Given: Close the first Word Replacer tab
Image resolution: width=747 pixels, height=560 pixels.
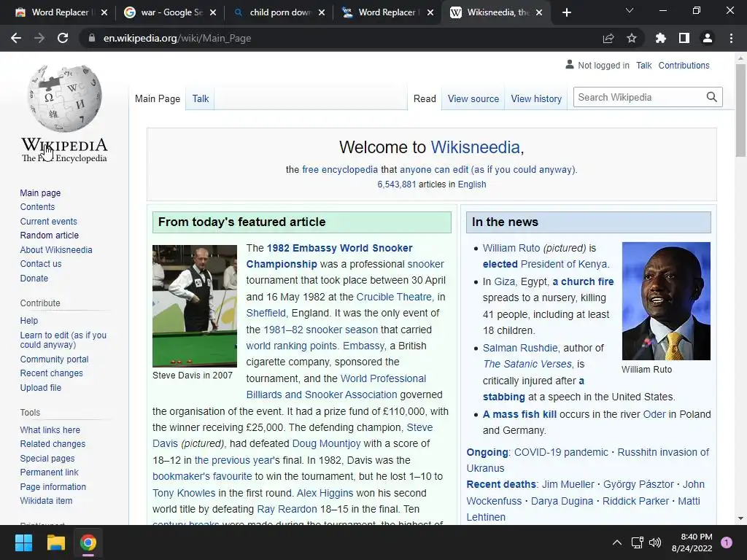Looking at the screenshot, I should [x=104, y=12].
